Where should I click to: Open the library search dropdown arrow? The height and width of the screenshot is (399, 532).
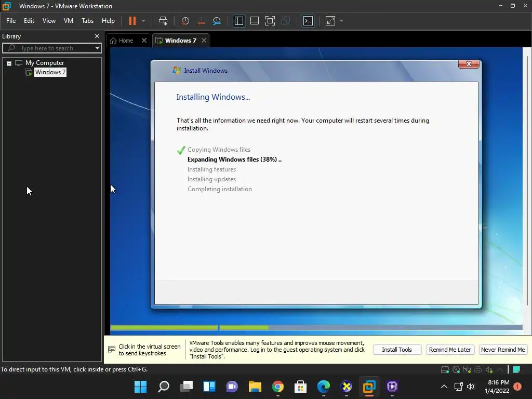[97, 48]
